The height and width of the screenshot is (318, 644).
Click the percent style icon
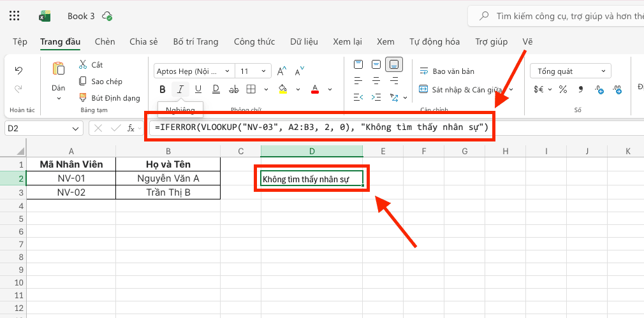tap(562, 90)
